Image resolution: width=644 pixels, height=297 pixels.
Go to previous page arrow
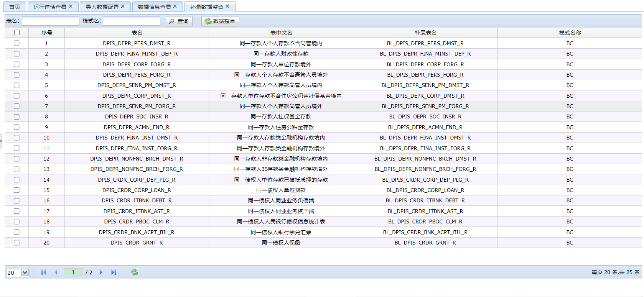56,272
